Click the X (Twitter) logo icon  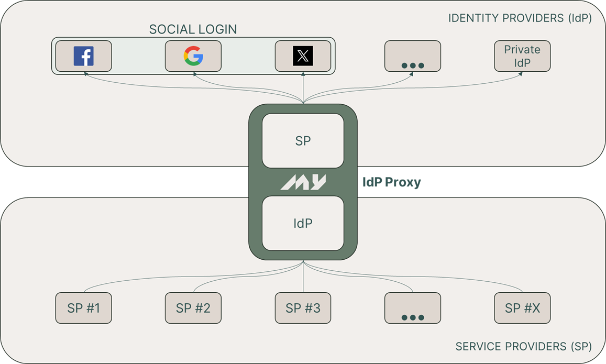(x=303, y=56)
